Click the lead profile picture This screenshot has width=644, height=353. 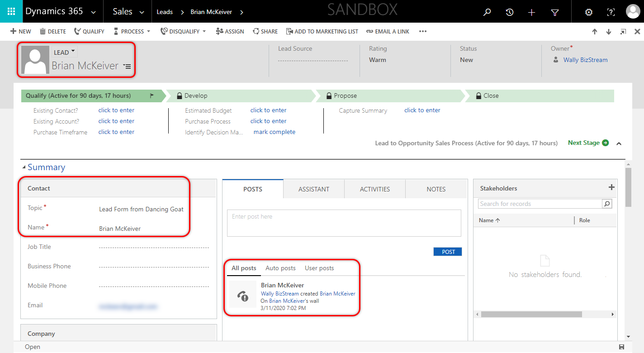click(x=35, y=60)
